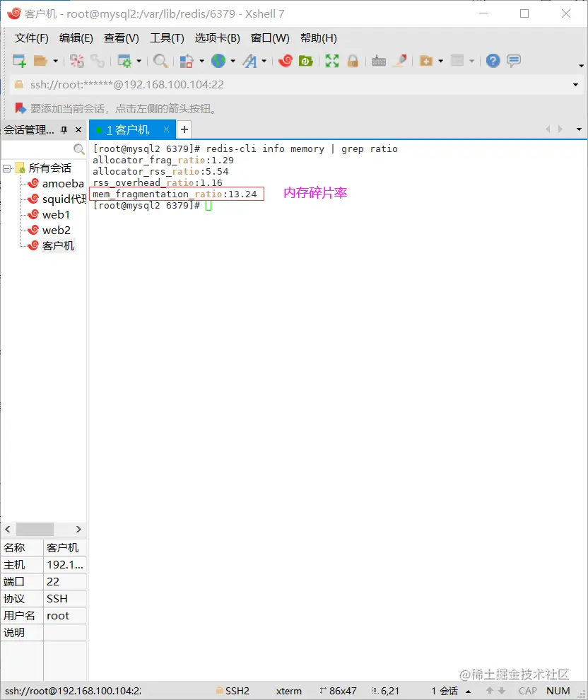Collapse the 所有会话 tree node
This screenshot has height=700, width=588.
point(6,168)
